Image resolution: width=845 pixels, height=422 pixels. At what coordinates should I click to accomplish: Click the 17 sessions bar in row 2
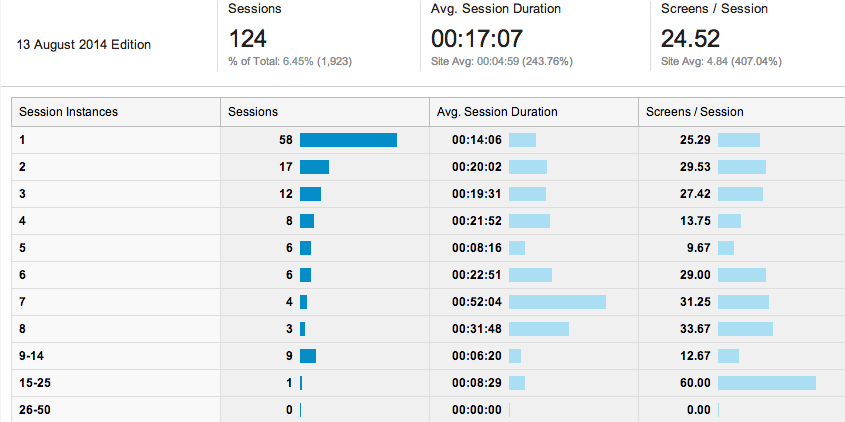[315, 167]
